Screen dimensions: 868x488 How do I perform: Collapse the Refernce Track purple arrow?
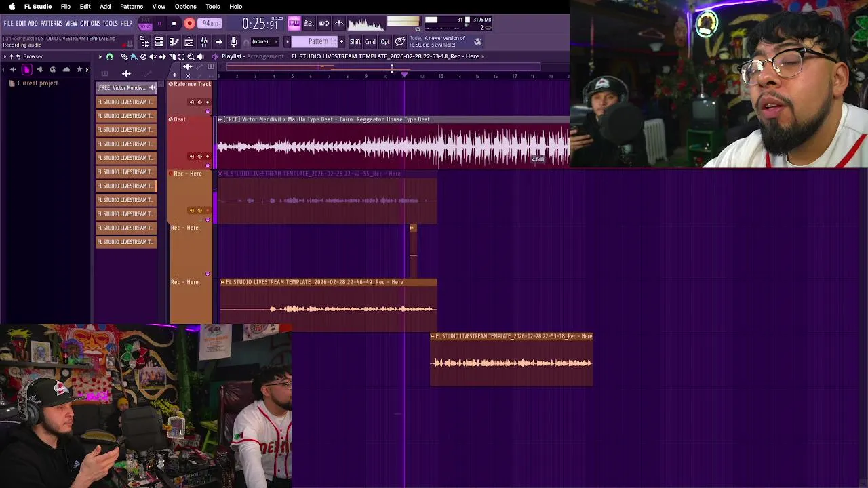pyautogui.click(x=208, y=111)
